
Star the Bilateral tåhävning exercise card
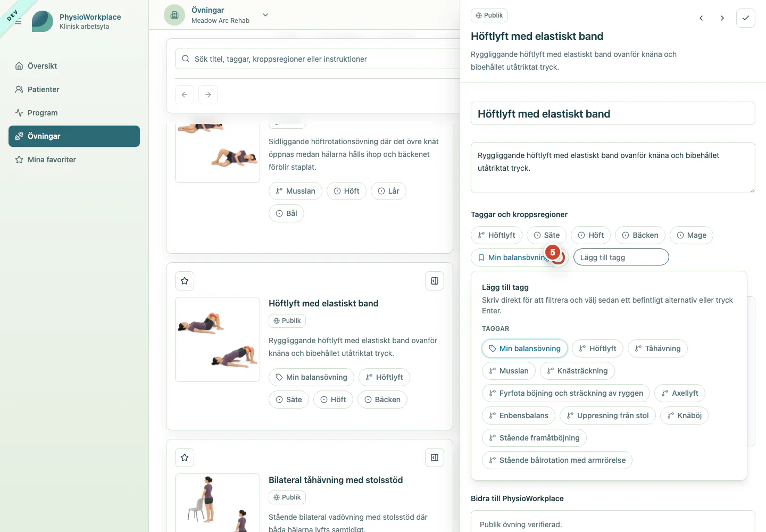(x=185, y=458)
